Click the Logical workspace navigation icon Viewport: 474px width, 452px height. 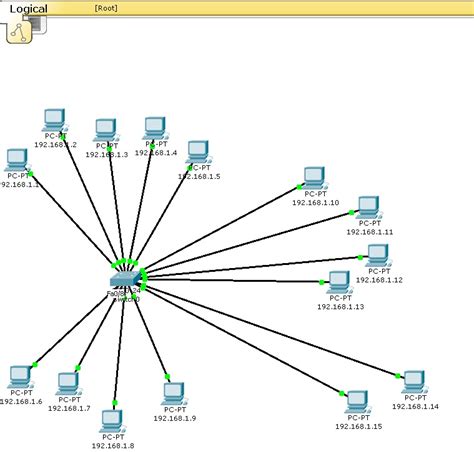[19, 32]
